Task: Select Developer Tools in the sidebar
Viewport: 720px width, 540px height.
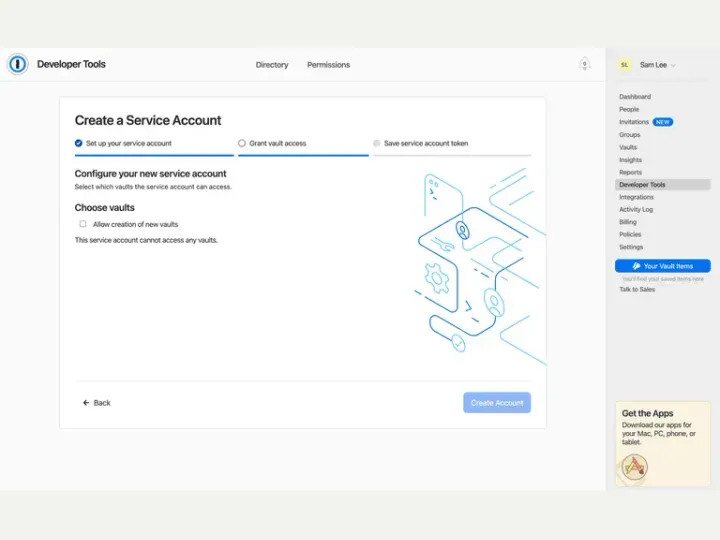Action: [663, 185]
